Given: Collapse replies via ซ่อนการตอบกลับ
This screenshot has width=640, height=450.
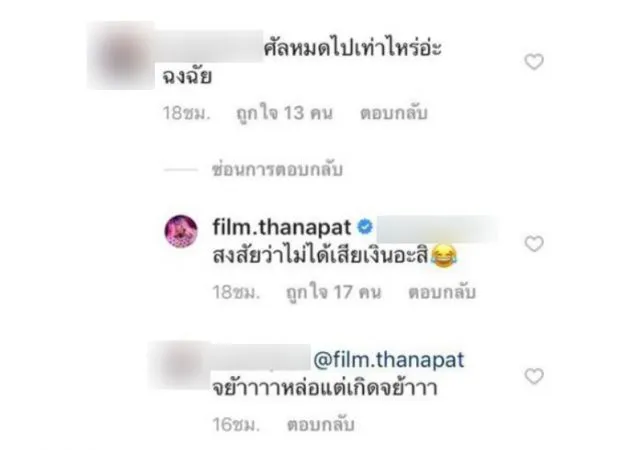Looking at the screenshot, I should pos(277,169).
